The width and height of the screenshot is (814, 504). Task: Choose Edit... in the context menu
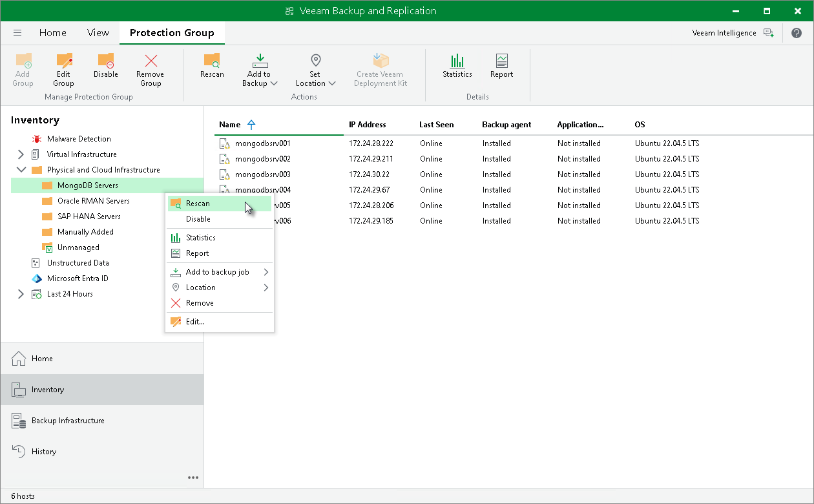220,322
